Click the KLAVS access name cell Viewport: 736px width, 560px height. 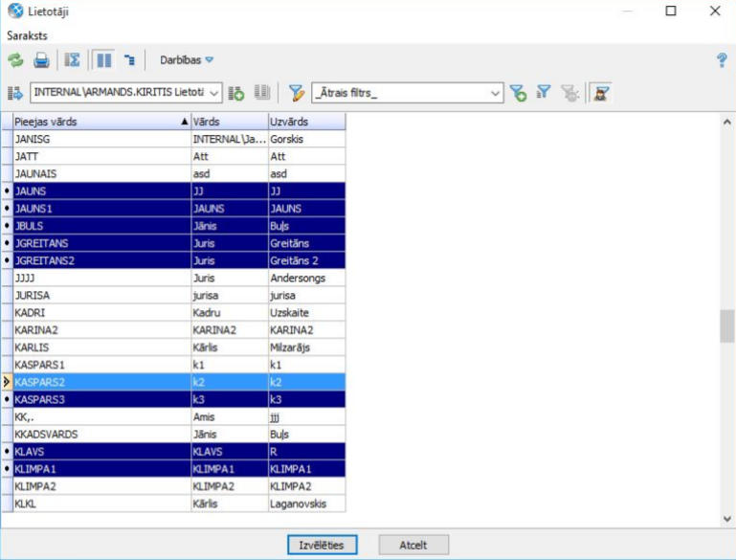[x=101, y=452]
